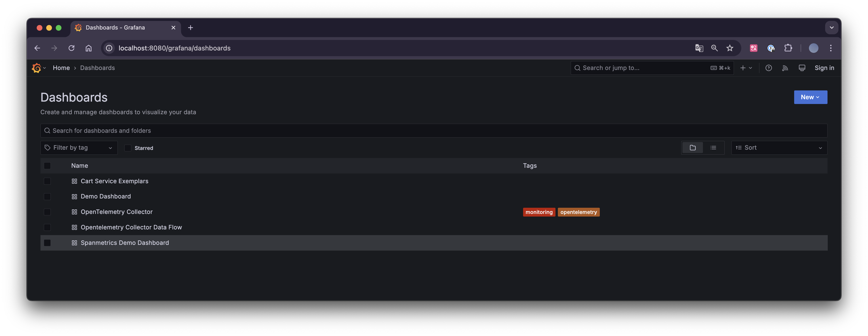Click the Grafana logo menu icon
Screen dimensions: 868x336
[36, 68]
